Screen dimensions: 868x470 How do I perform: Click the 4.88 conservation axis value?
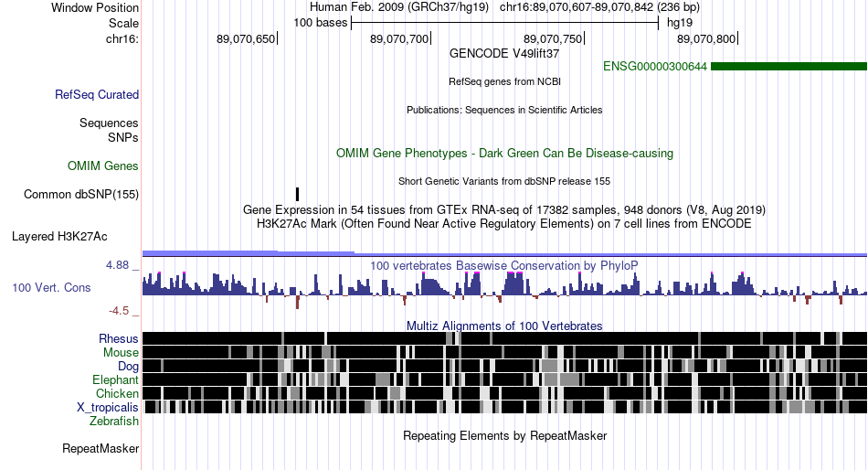[118, 265]
